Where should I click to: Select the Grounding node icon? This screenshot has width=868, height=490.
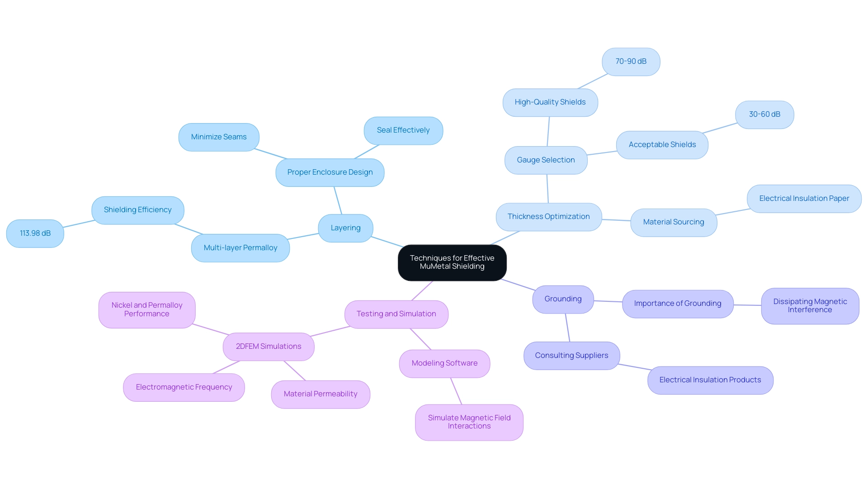pos(563,298)
